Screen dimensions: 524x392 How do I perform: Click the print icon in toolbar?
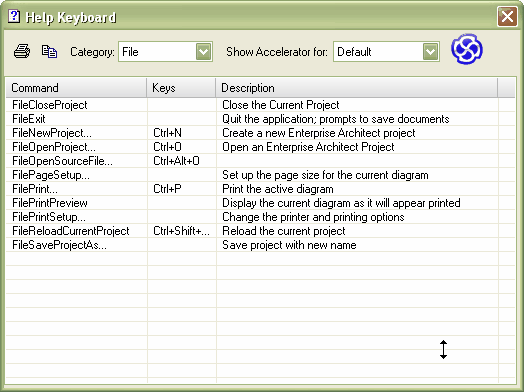[22, 52]
